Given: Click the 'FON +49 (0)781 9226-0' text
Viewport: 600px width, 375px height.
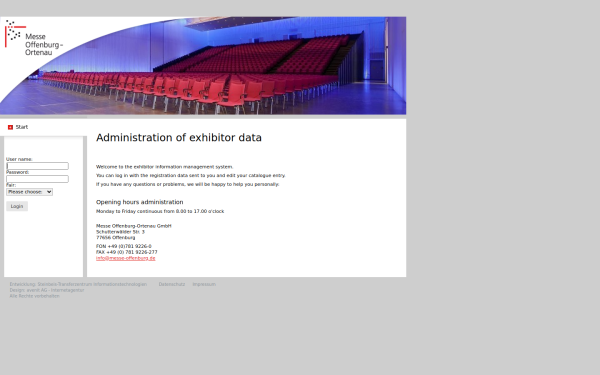Looking at the screenshot, I should coord(124,246).
